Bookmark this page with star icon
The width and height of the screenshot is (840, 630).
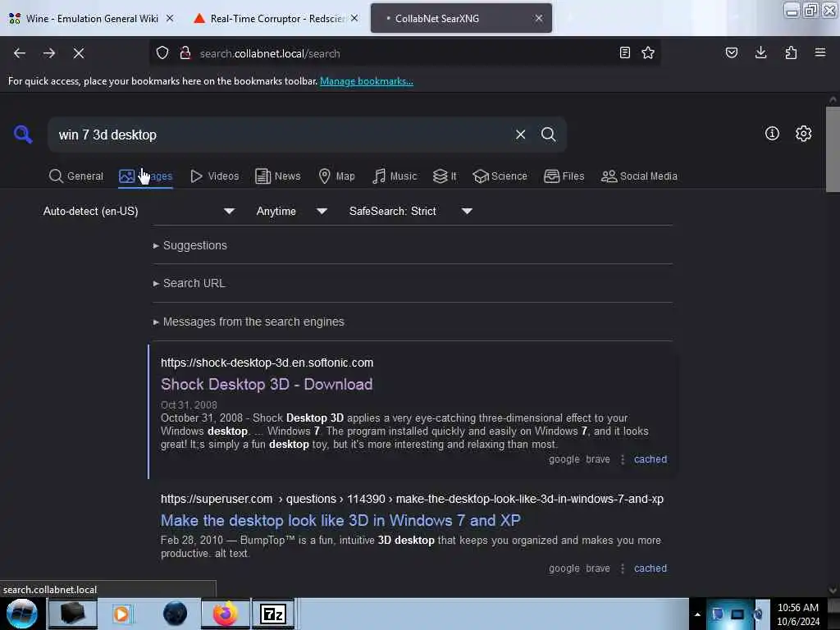click(648, 53)
